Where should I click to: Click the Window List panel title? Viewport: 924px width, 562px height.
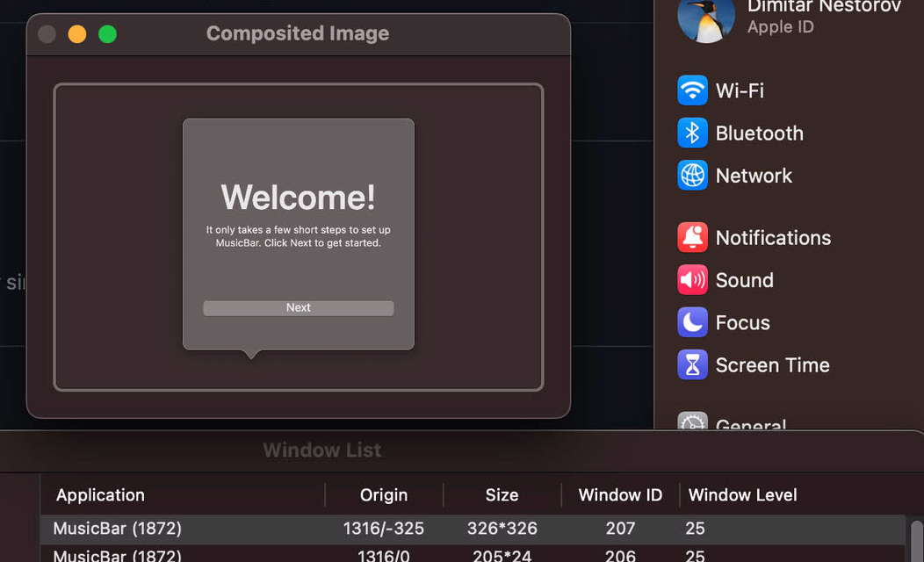point(321,450)
